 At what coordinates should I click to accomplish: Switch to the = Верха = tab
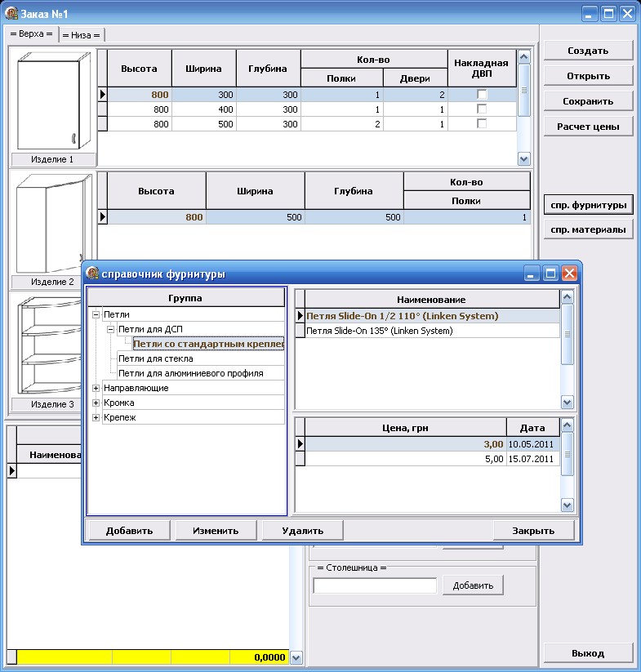click(31, 33)
